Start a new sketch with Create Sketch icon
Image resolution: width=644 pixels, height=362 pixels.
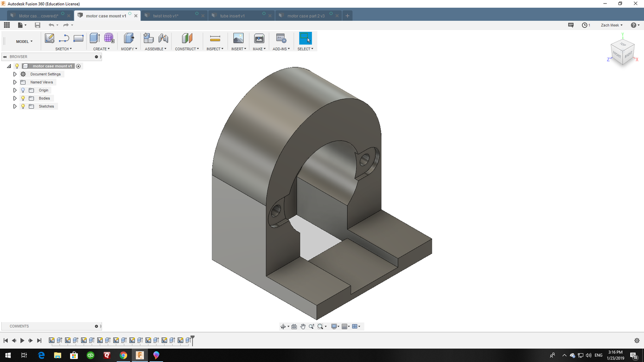[50, 38]
